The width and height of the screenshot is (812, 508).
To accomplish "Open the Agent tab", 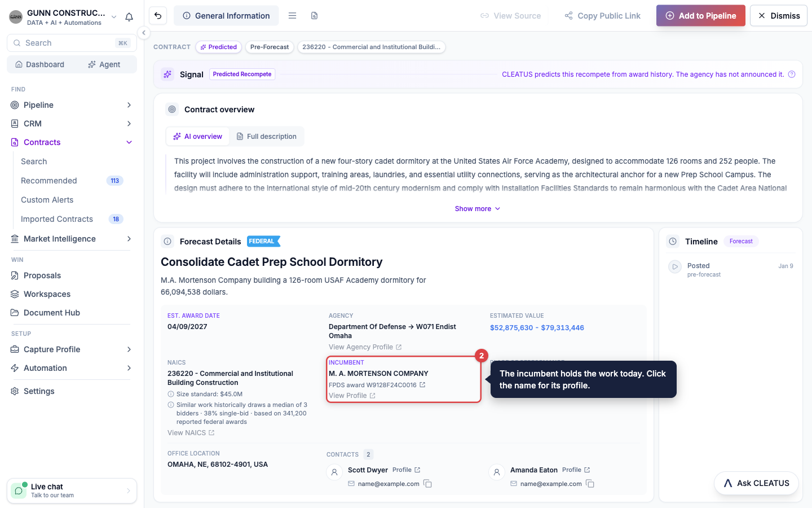I will point(104,64).
